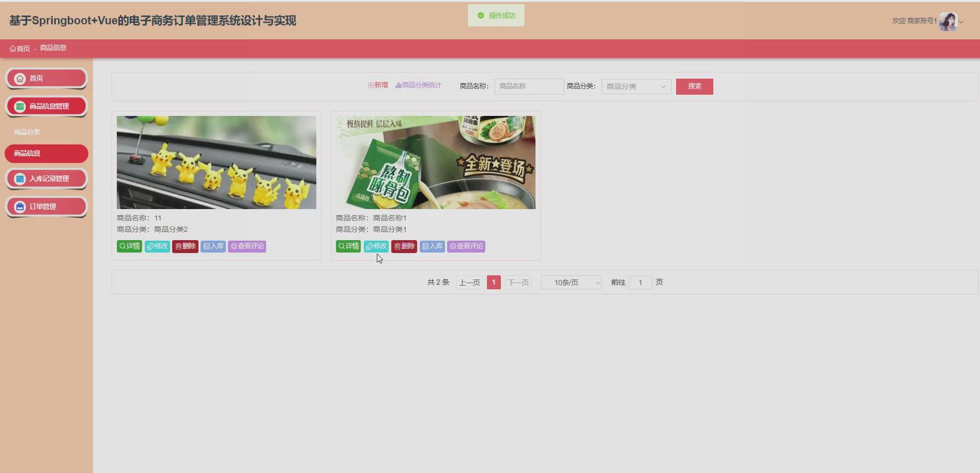Screen dimensions: 980x473
Task: Click 删除 on product 商品名称1
Action: click(x=404, y=246)
